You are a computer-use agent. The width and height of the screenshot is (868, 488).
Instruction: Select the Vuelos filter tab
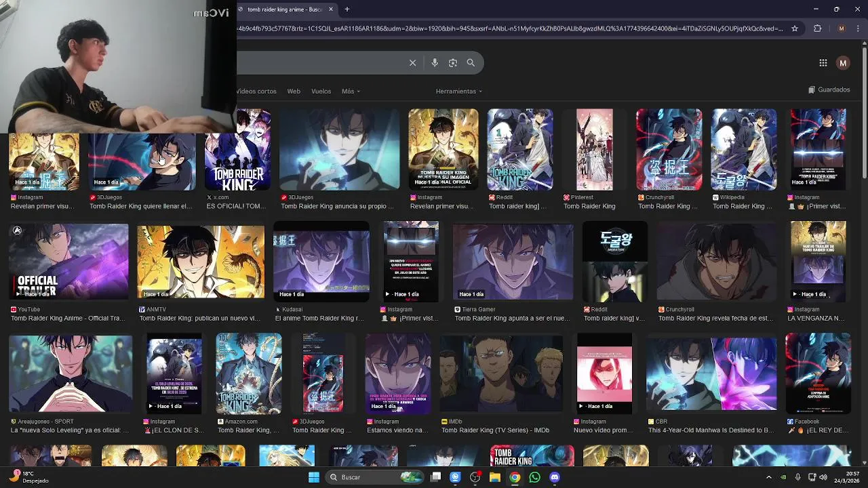321,91
